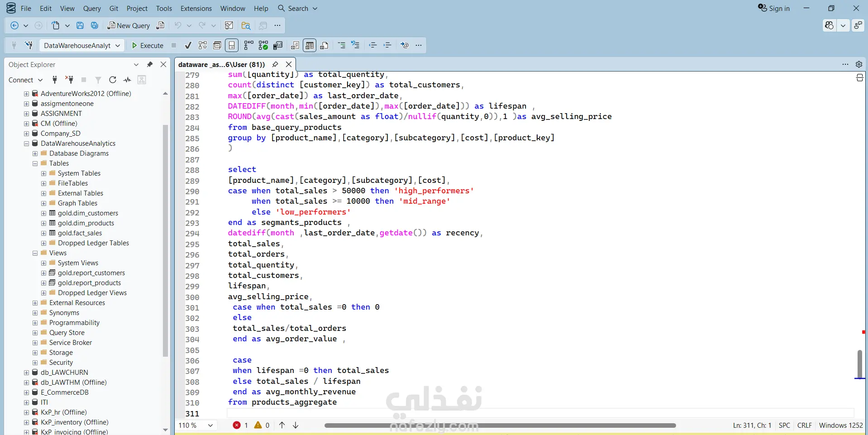Screen dimensions: 868x435
Task: Open Query Options window icon
Action: coord(217,45)
